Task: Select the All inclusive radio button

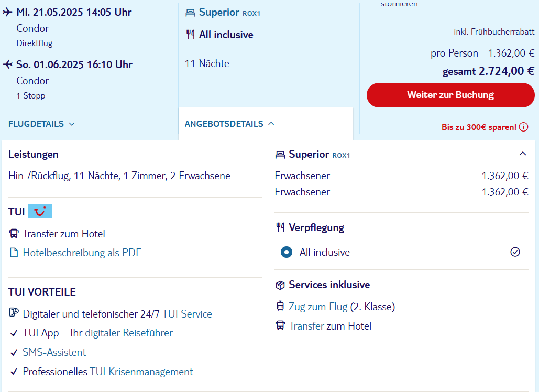Action: tap(287, 252)
